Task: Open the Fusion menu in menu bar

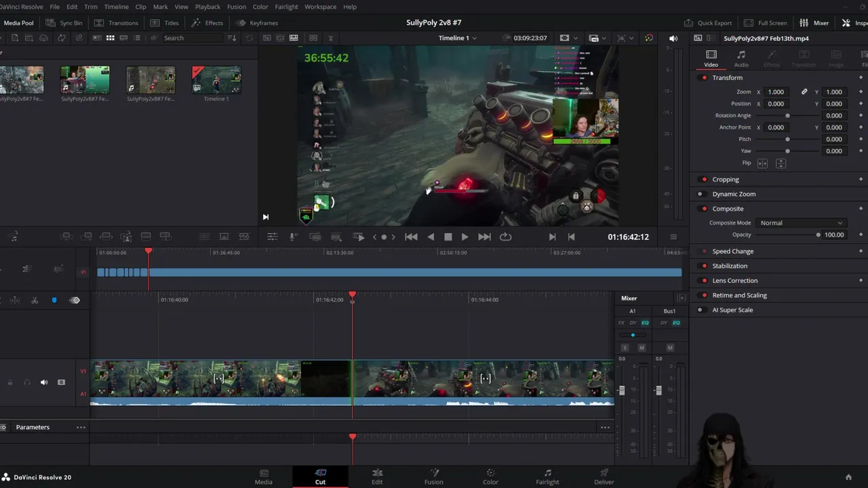Action: click(x=237, y=7)
